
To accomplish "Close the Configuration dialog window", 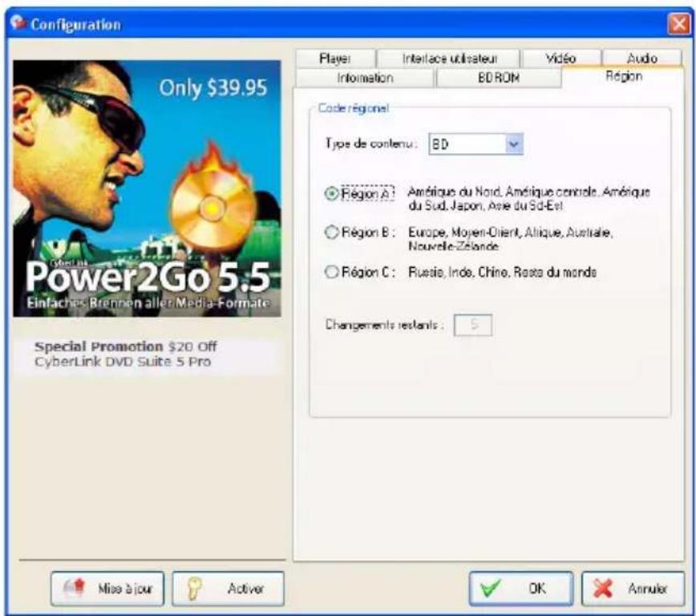I will (x=678, y=23).
